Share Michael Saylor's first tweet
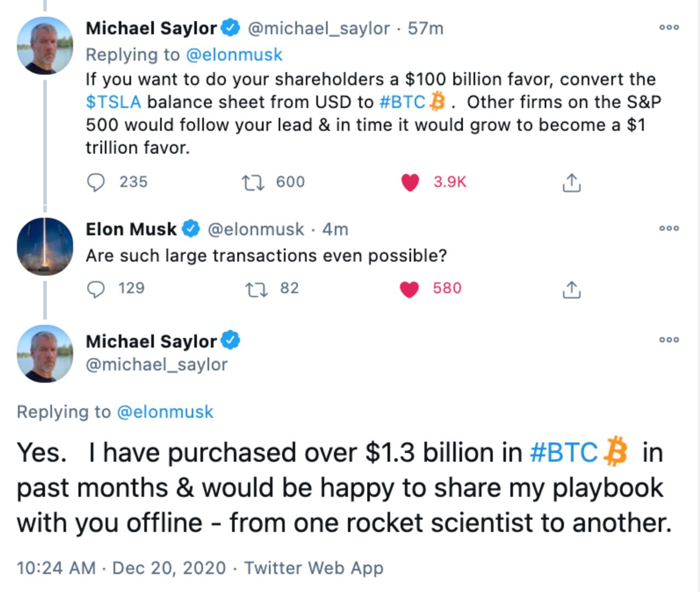The image size is (700, 592). pyautogui.click(x=571, y=183)
